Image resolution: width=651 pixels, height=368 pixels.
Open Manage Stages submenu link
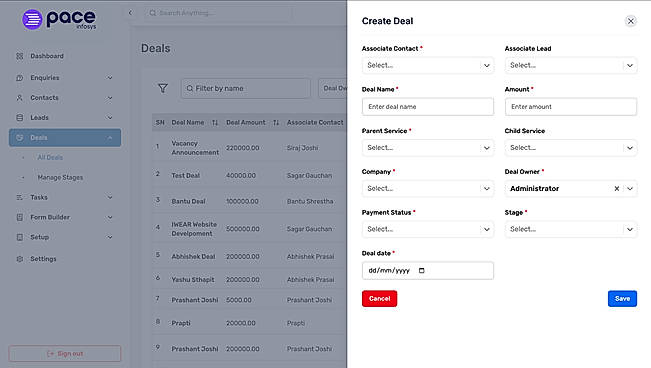[60, 177]
